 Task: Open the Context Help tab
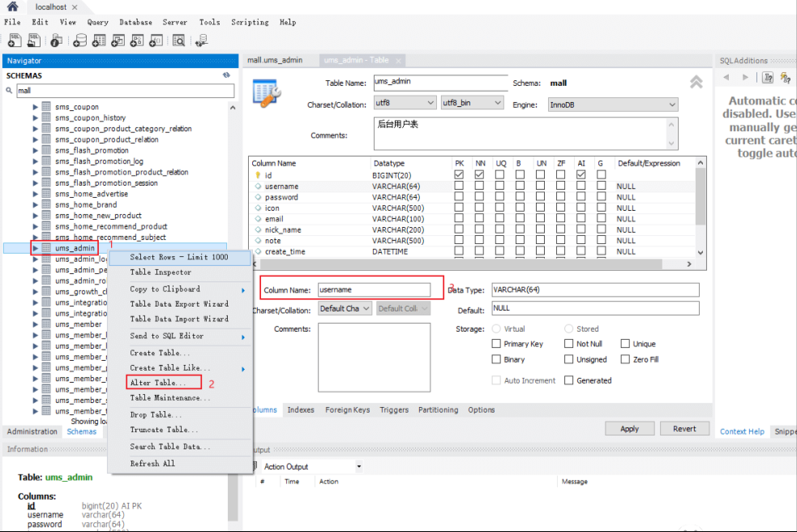point(742,431)
